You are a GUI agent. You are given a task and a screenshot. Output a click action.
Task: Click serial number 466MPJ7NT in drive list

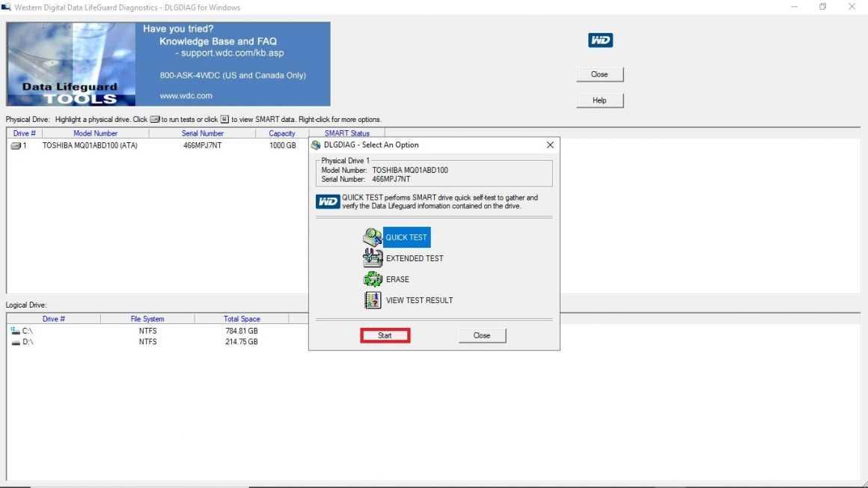pyautogui.click(x=202, y=146)
